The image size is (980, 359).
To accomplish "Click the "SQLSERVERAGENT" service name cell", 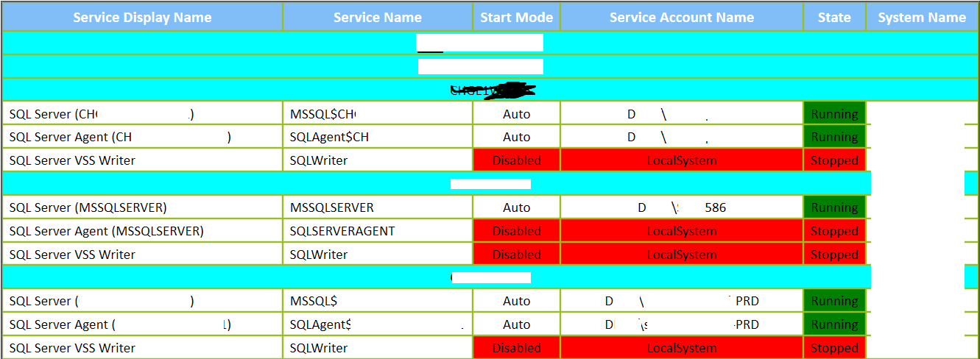I will click(x=378, y=231).
